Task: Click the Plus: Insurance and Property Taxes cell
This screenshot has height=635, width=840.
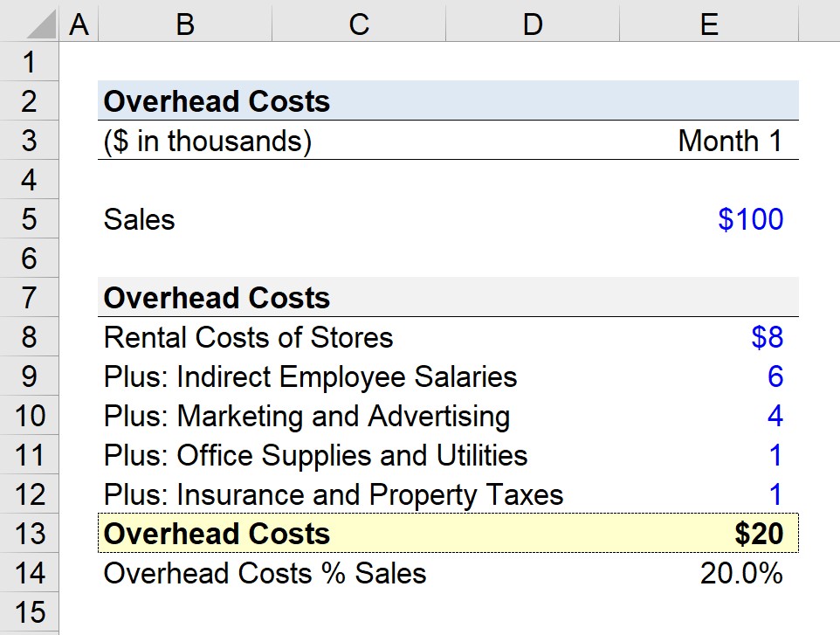Action: 184,494
